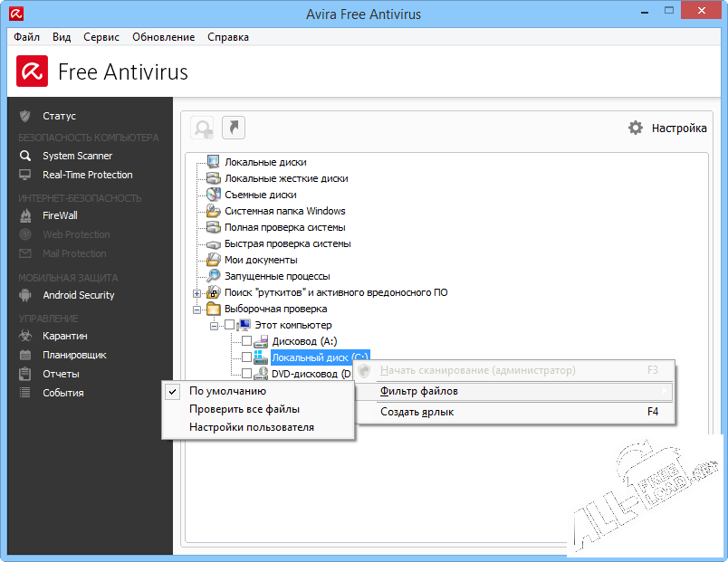
Task: Collapse the Выборочная проверка node
Action: [197, 310]
